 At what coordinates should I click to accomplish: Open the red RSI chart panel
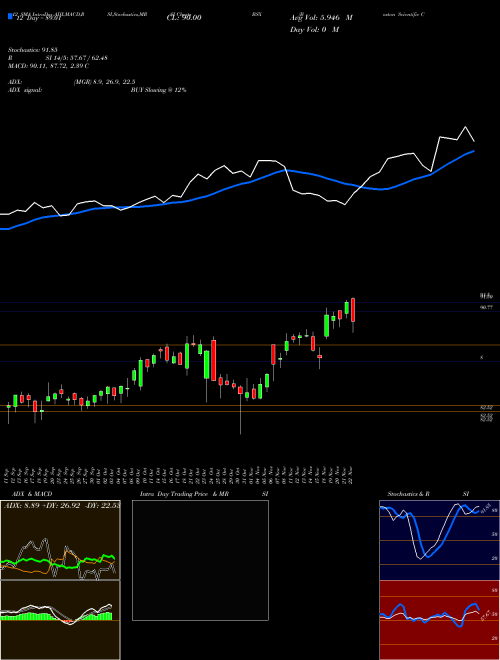(x=439, y=620)
